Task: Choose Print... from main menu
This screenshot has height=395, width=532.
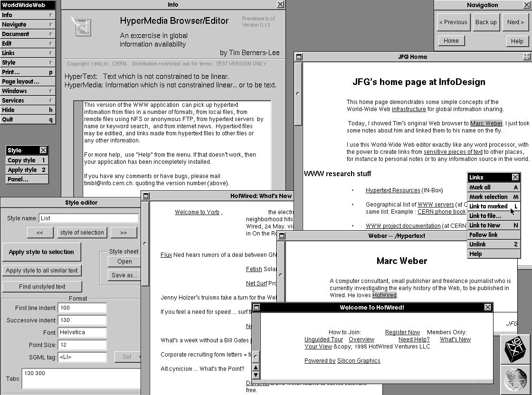Action: (x=28, y=72)
